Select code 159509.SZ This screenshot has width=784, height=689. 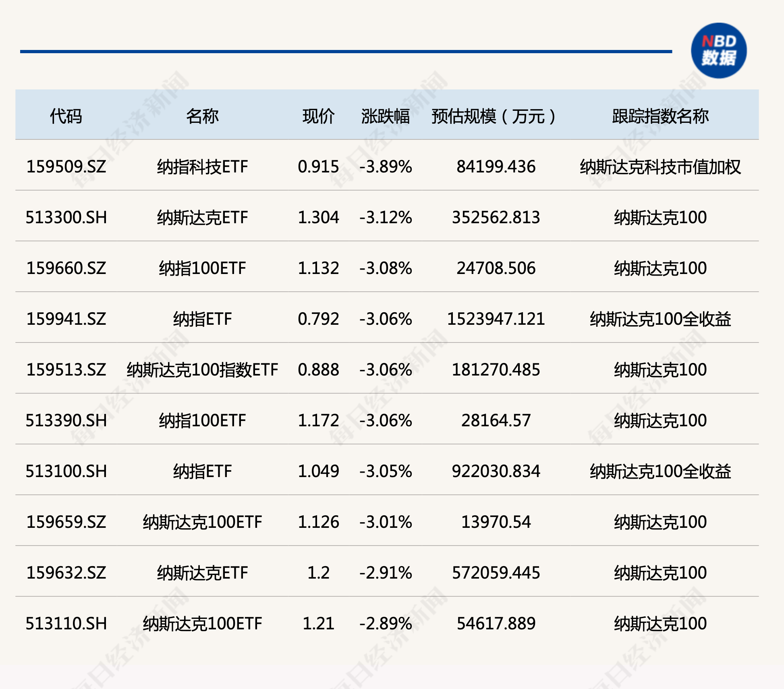pyautogui.click(x=66, y=167)
